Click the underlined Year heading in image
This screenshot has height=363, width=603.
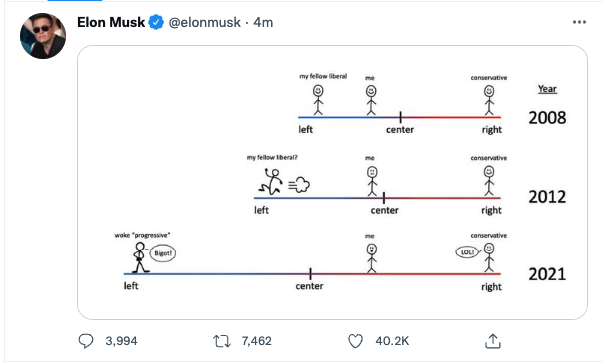coord(547,89)
